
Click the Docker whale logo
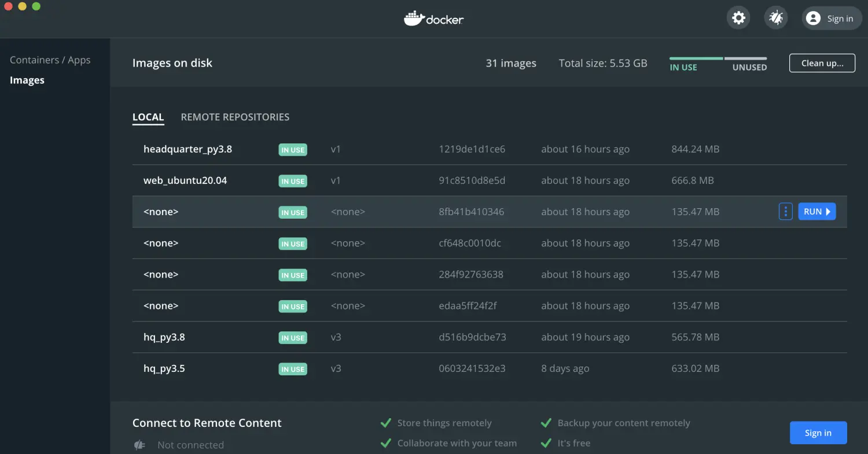(414, 18)
